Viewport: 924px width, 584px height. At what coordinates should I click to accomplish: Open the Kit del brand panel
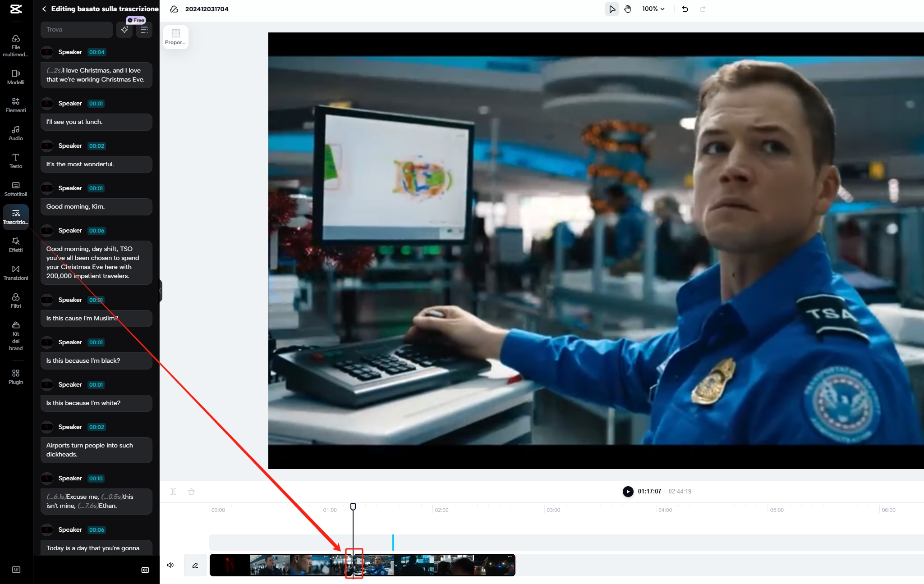16,336
